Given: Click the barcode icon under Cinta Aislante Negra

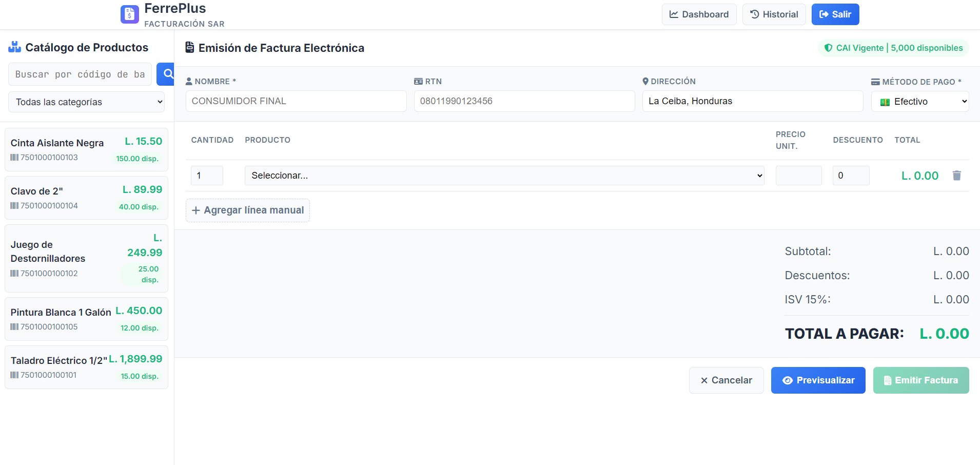Looking at the screenshot, I should [x=14, y=158].
